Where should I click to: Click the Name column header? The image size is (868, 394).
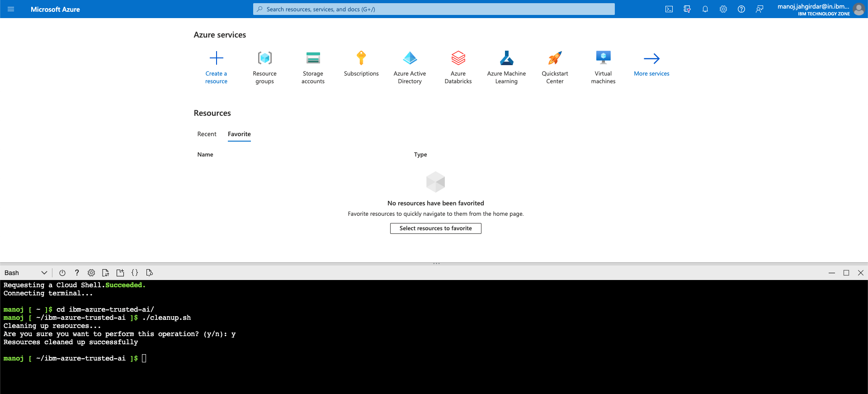pyautogui.click(x=205, y=155)
